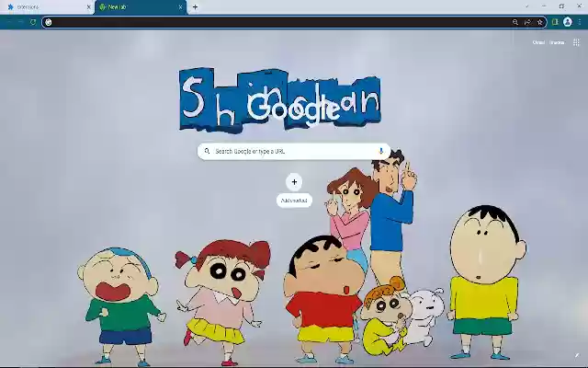Open the Images link
Viewport: 588px width, 368px height.
point(557,42)
